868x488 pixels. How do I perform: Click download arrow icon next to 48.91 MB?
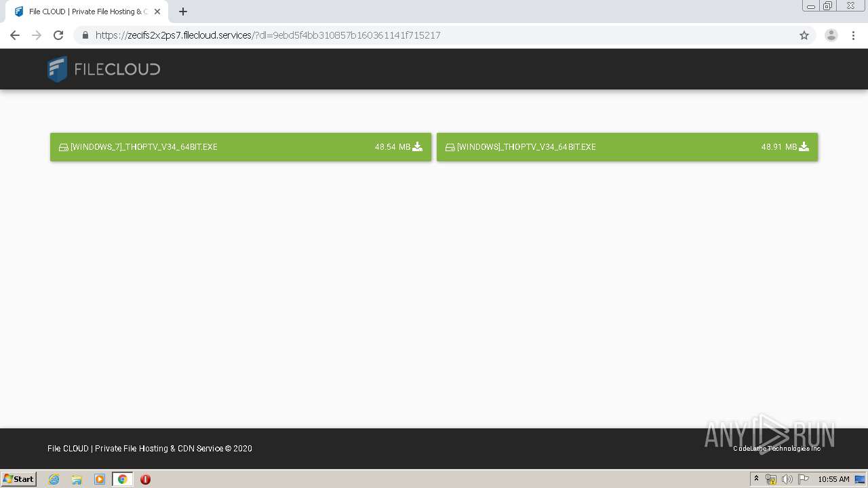tap(804, 146)
